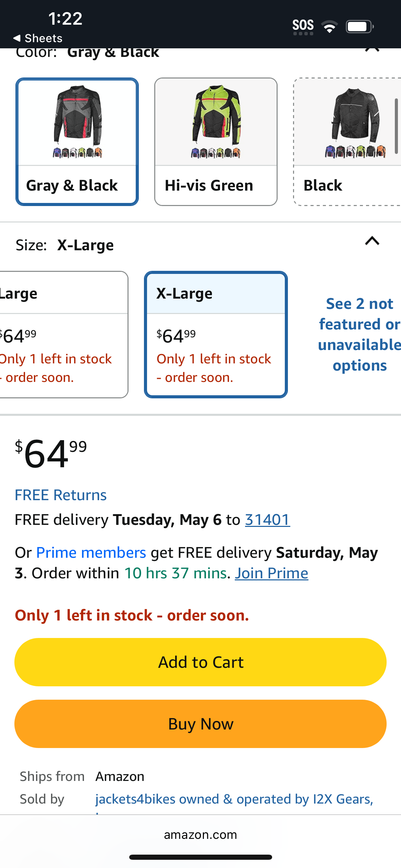Select size Large
The image size is (401, 868).
pyautogui.click(x=64, y=335)
